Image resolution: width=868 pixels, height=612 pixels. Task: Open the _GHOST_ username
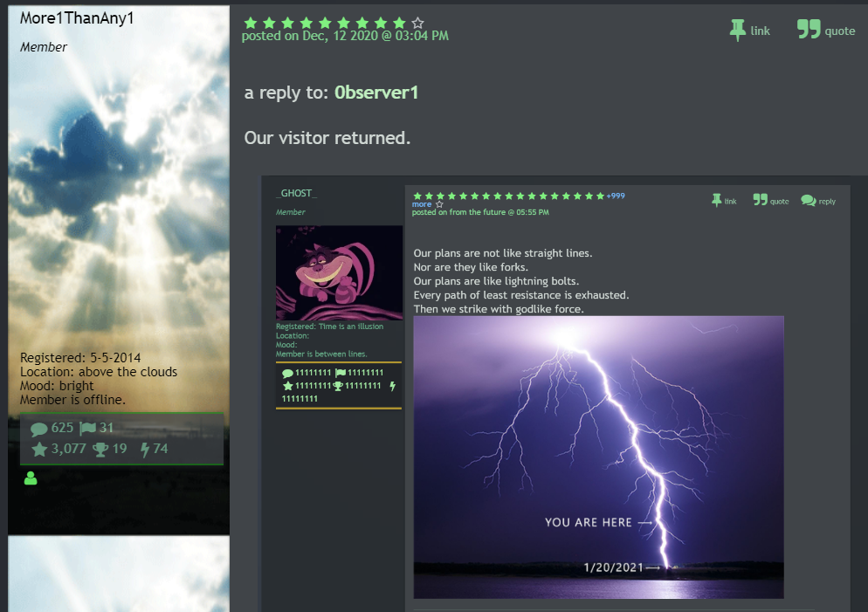click(x=297, y=193)
